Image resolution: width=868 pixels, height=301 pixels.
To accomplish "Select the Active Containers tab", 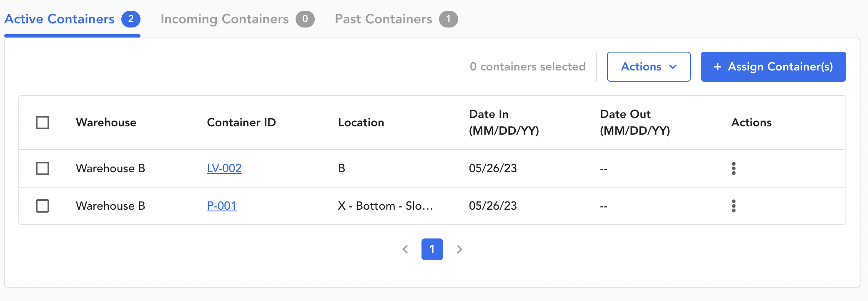I will [x=60, y=19].
